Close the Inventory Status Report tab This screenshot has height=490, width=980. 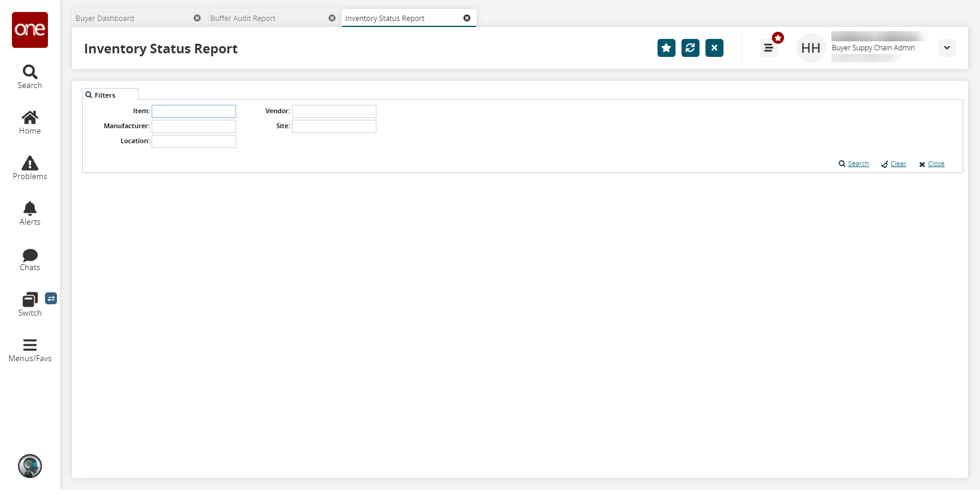click(x=467, y=18)
